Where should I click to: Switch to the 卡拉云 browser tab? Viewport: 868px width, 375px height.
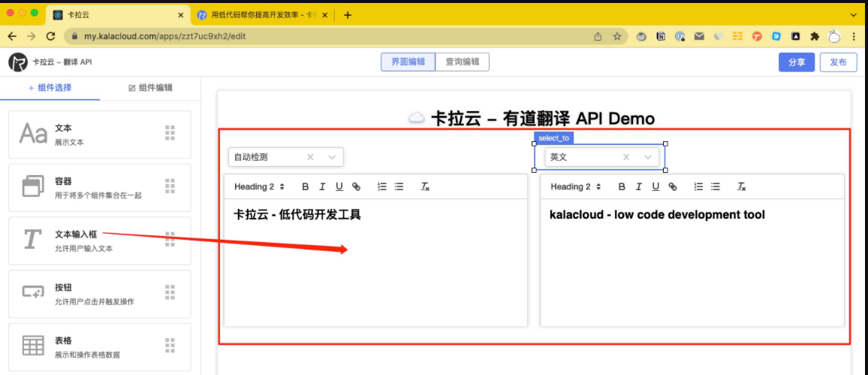[117, 15]
